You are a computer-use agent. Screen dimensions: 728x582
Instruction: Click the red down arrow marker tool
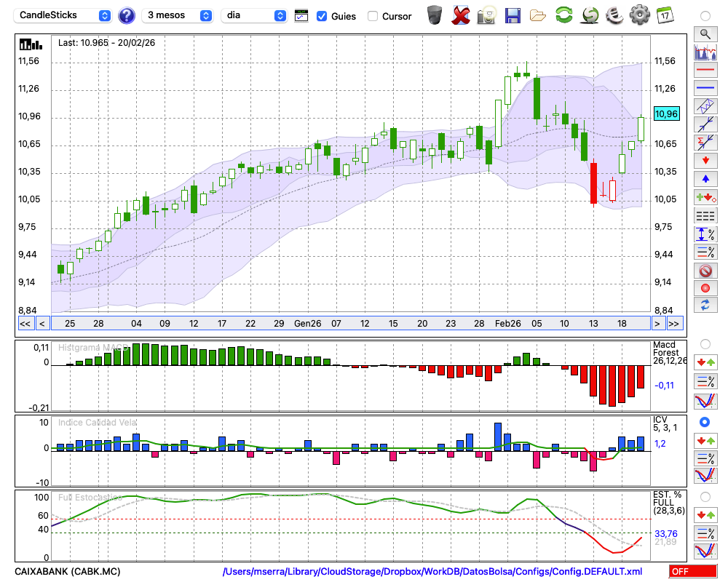click(705, 161)
